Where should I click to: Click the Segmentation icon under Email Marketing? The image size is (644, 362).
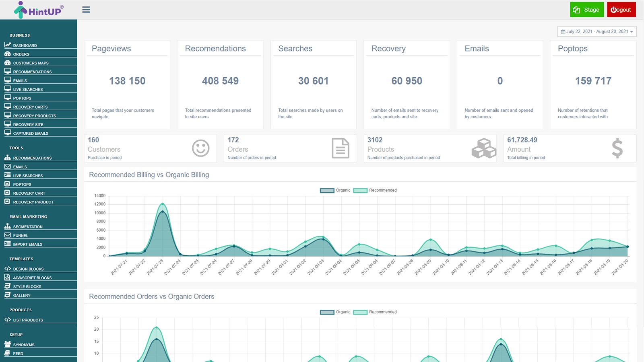(x=7, y=226)
